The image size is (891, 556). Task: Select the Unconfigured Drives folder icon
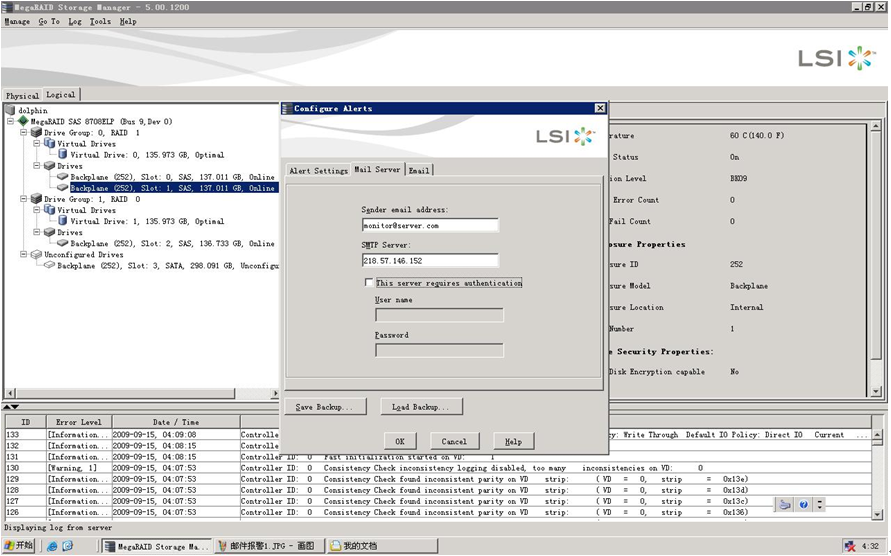click(36, 254)
